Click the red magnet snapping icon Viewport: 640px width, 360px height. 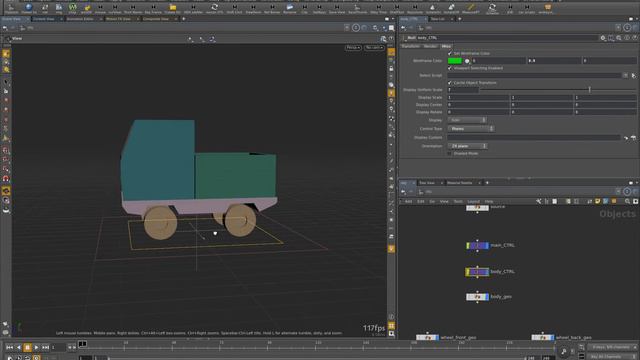[x=6, y=179]
